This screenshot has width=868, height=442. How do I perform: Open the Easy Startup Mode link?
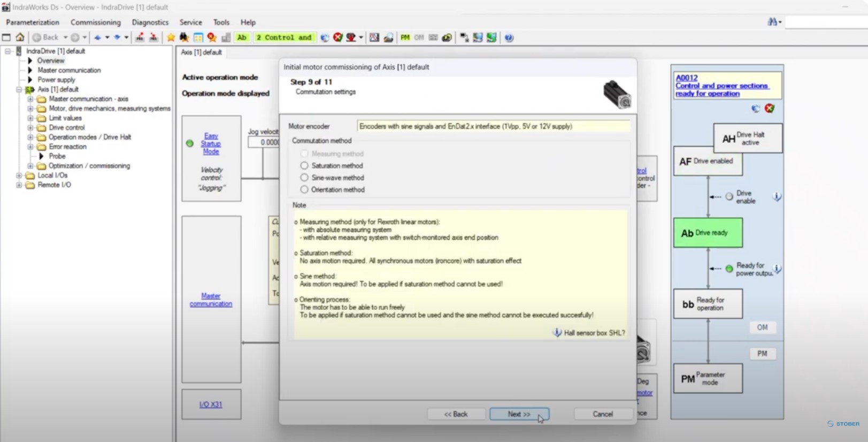211,144
